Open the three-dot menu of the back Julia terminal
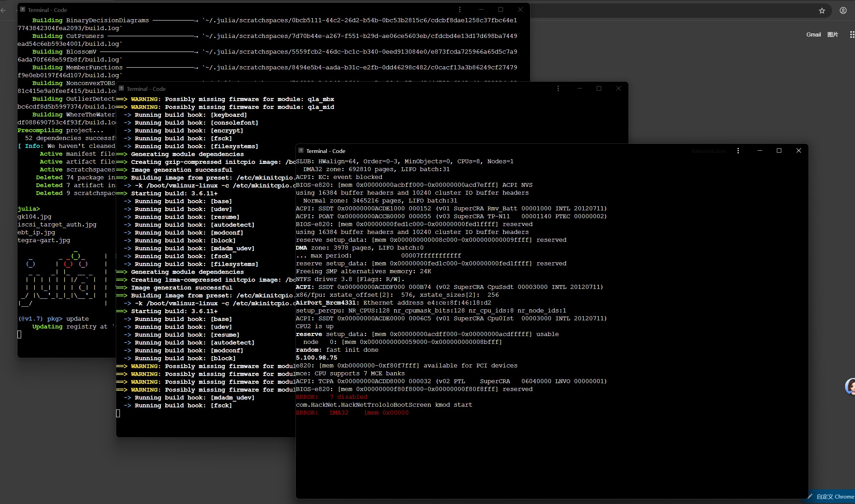This screenshot has width=855, height=504. coord(460,10)
